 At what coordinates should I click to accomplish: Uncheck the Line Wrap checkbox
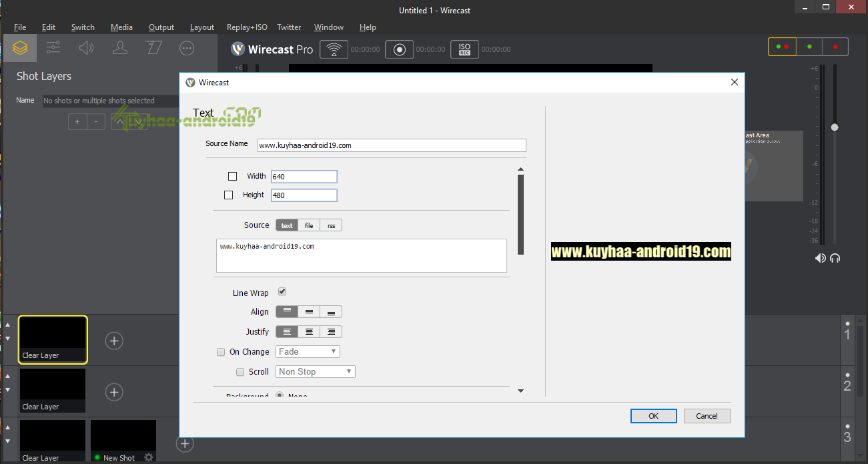click(282, 292)
